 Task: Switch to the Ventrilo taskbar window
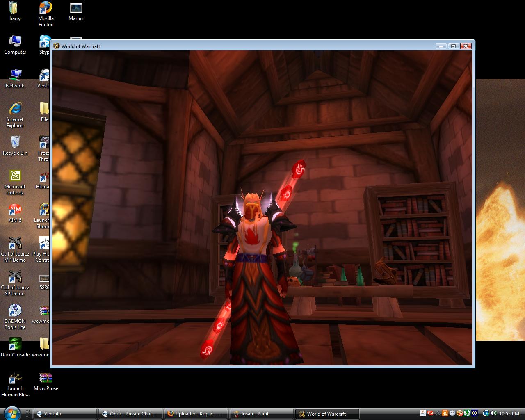(x=65, y=414)
